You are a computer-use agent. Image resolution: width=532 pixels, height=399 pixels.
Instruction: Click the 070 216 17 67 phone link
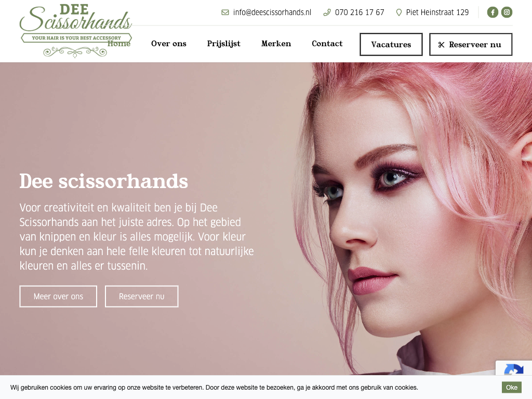tap(360, 12)
